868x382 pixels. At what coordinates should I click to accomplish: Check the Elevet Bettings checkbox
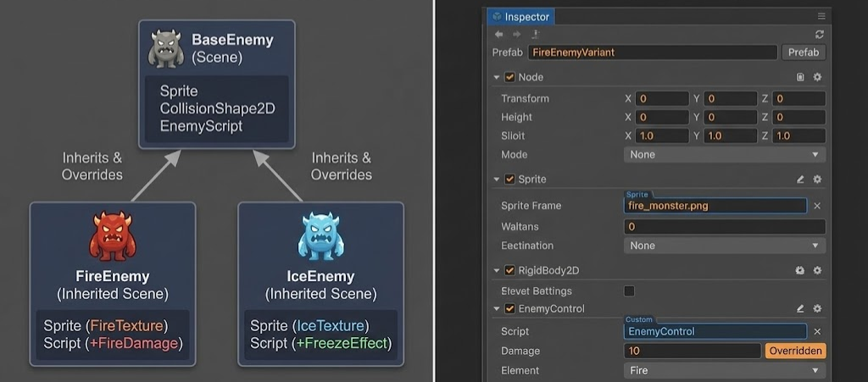click(x=629, y=291)
